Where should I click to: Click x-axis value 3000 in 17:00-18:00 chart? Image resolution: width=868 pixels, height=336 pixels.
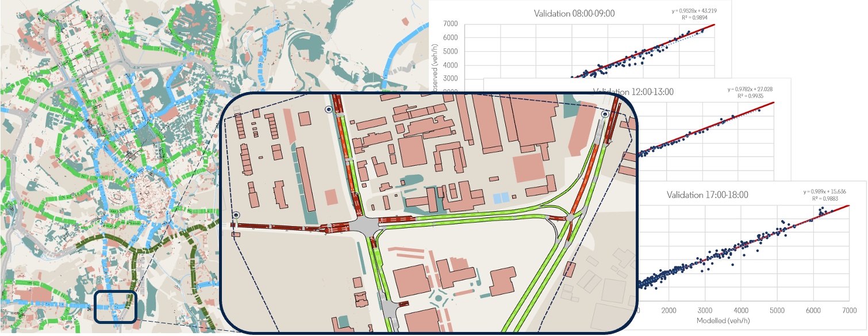pyautogui.click(x=705, y=311)
